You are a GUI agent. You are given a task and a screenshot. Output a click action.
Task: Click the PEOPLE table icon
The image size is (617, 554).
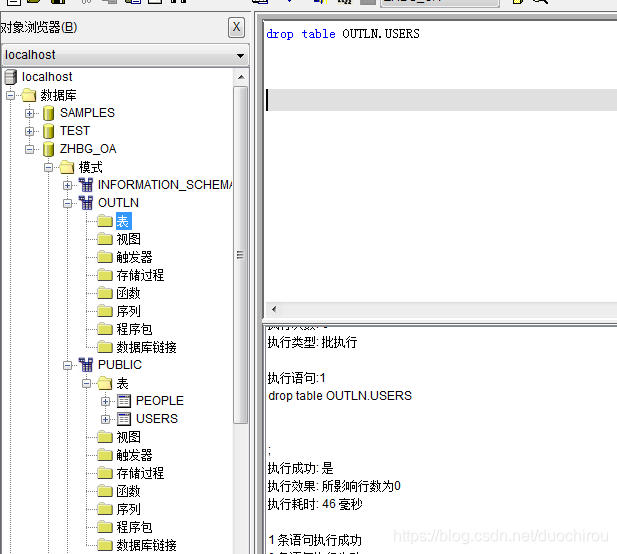(124, 401)
